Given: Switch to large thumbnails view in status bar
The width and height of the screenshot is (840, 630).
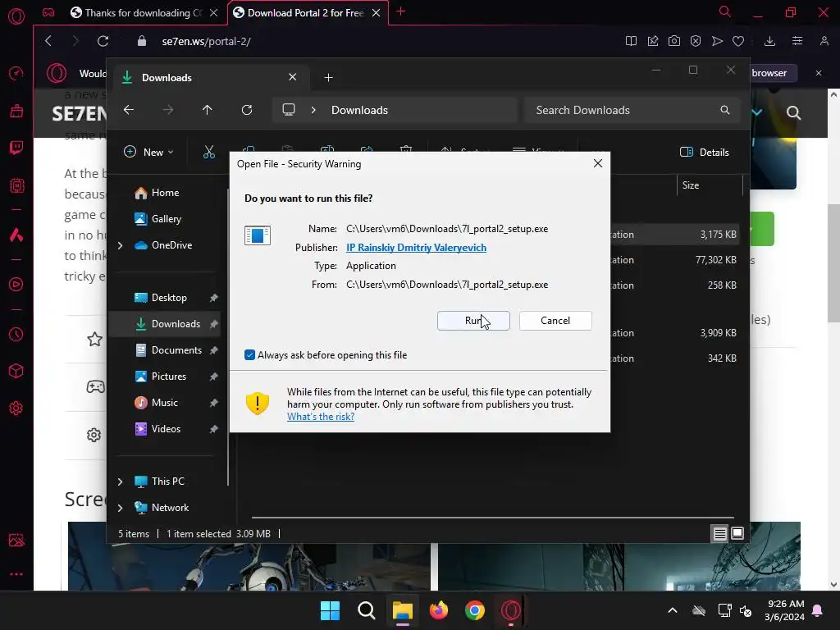Looking at the screenshot, I should tap(737, 533).
